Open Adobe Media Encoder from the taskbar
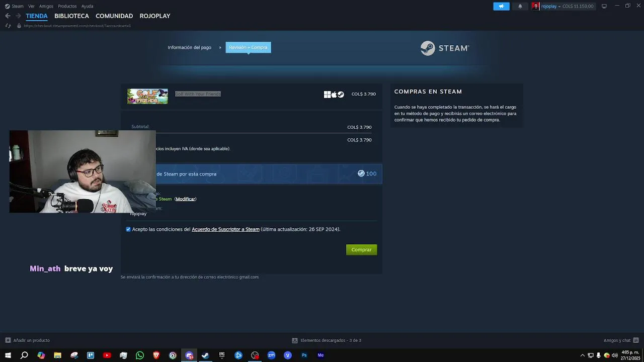Viewport: 644px width, 362px height. click(x=320, y=355)
